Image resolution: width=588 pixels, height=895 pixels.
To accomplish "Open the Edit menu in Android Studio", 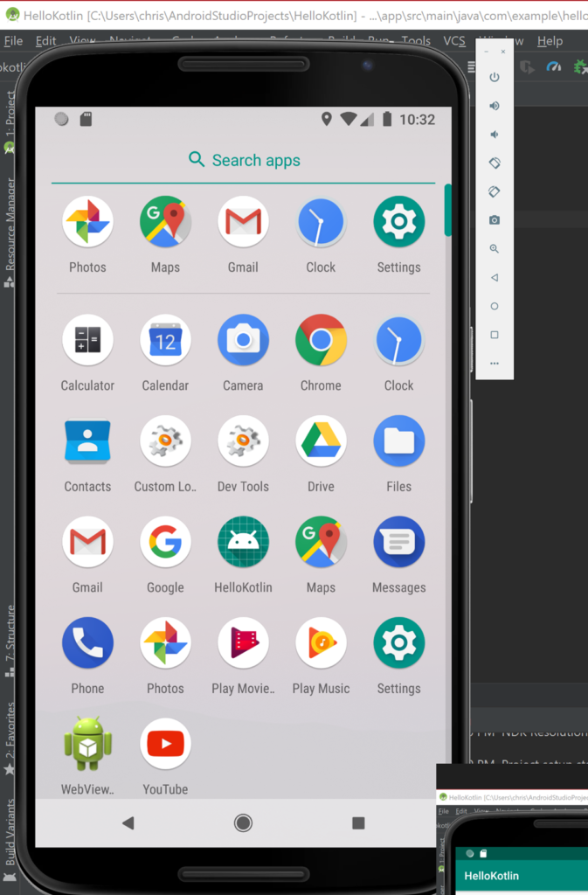I will (45, 41).
